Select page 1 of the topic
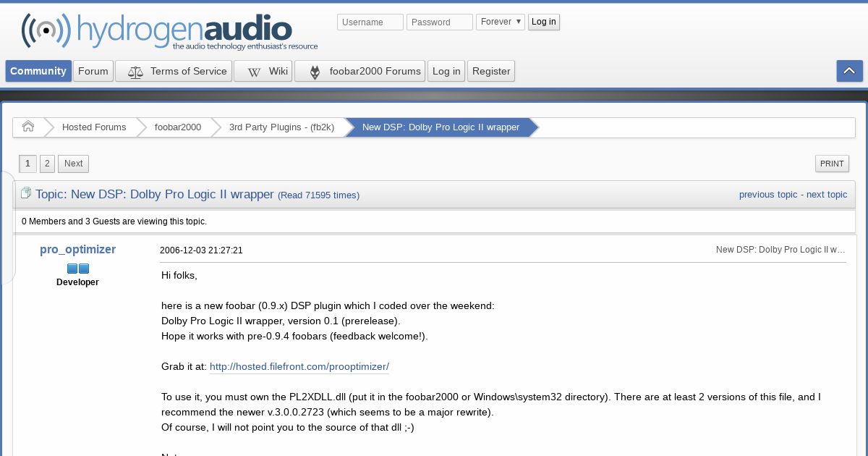868x456 pixels. pyautogui.click(x=27, y=164)
